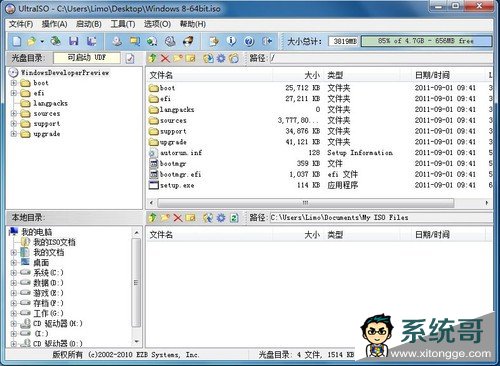Expand the 系统(C:) drive node
The width and height of the screenshot is (500, 366).
(14, 273)
